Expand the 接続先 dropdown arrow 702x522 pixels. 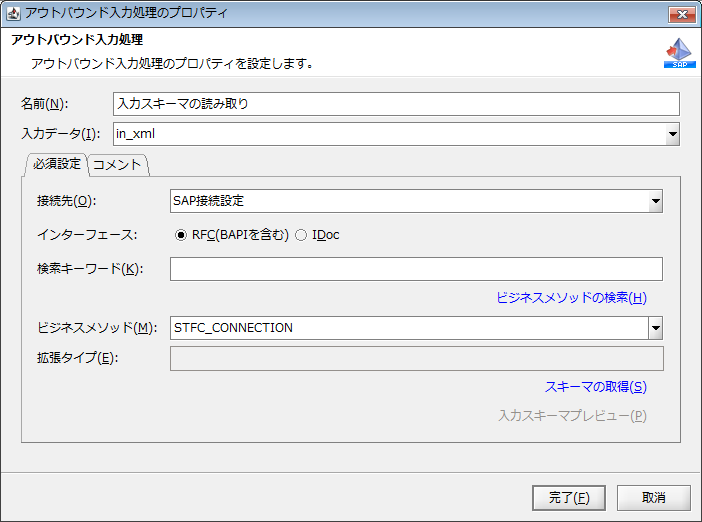[655, 201]
